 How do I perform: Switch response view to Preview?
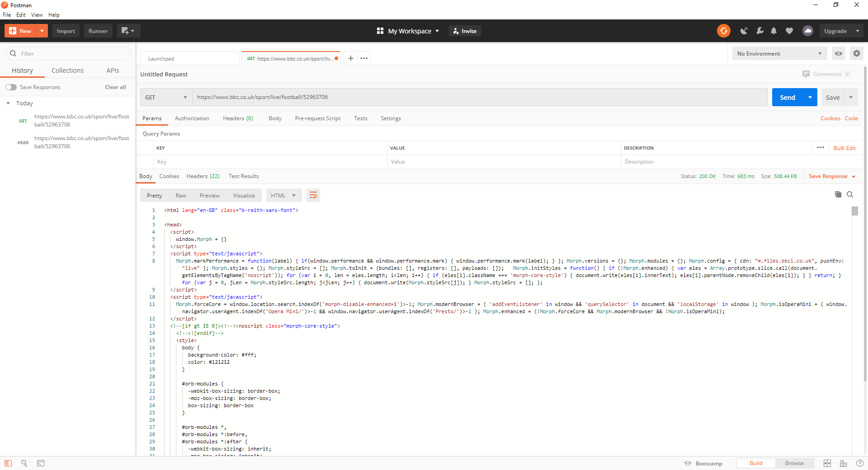click(210, 195)
